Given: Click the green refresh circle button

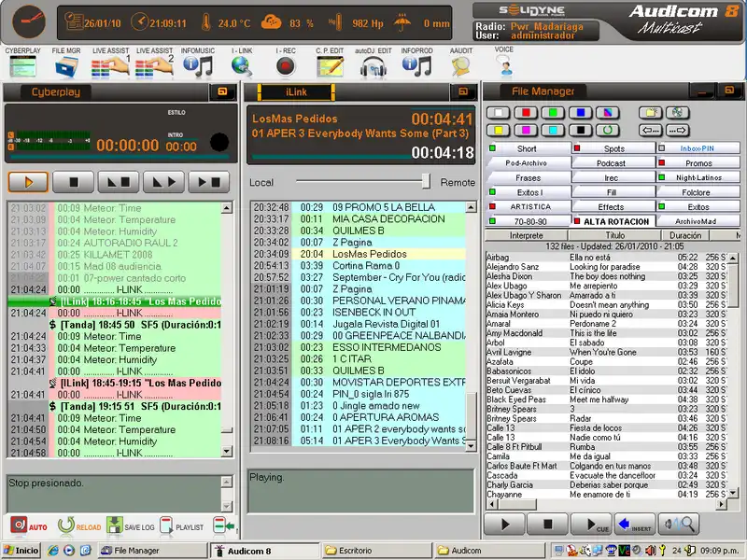Looking at the screenshot, I should tap(607, 130).
